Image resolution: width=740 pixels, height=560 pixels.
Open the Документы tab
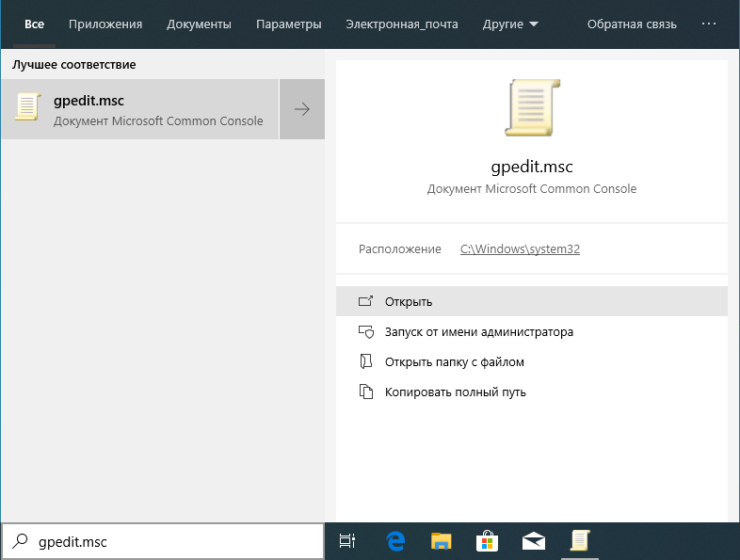coord(199,24)
